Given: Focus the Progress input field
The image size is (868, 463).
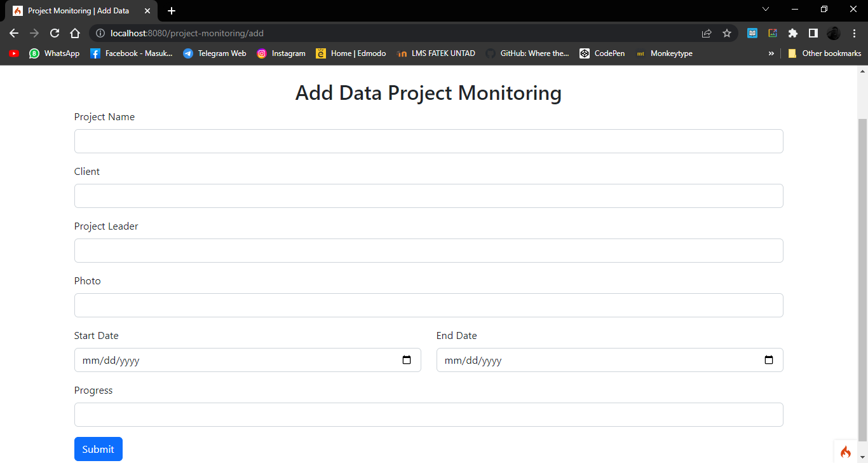Looking at the screenshot, I should point(429,415).
